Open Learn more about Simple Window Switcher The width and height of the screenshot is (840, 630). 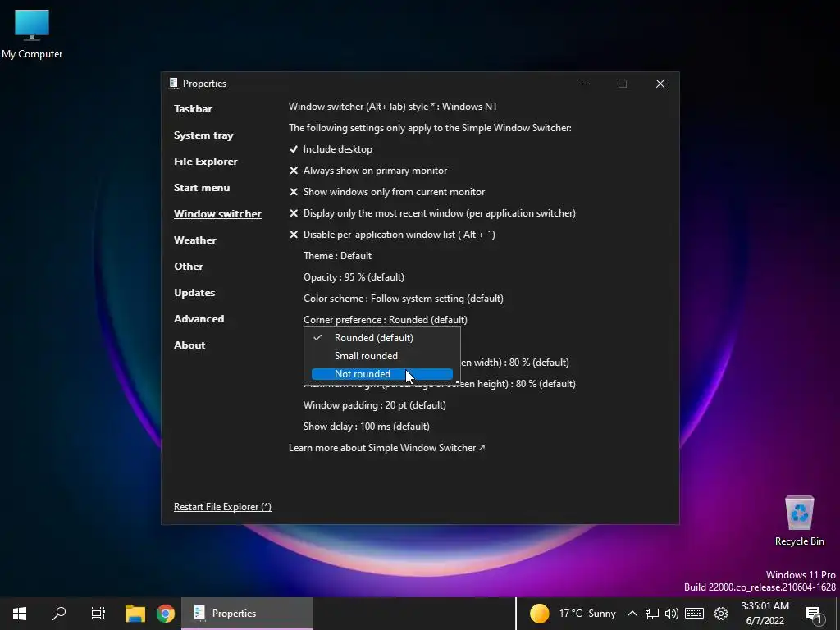387,448
